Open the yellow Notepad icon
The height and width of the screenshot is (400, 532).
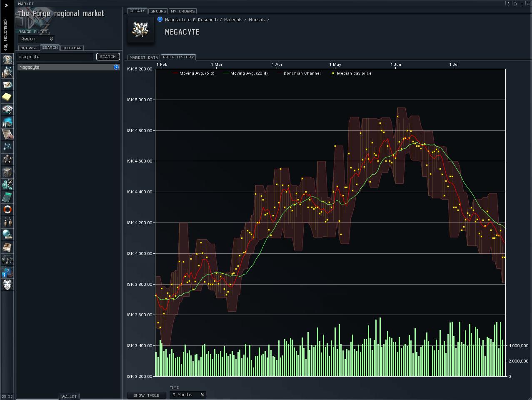pyautogui.click(x=7, y=97)
